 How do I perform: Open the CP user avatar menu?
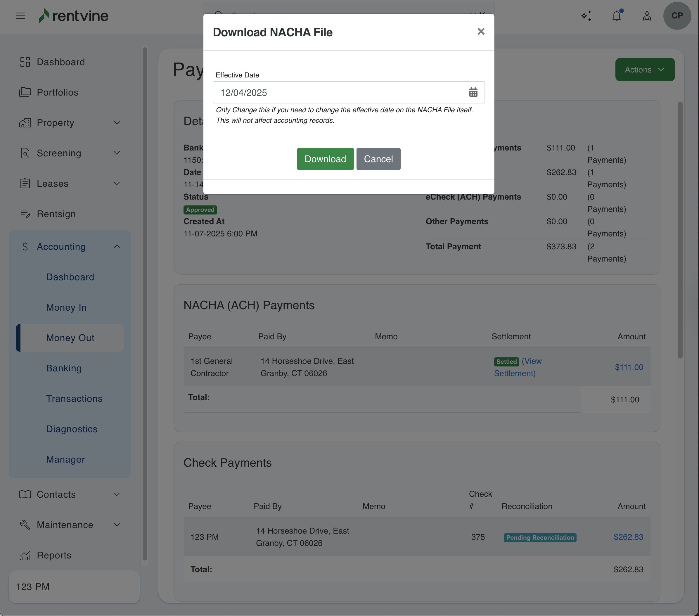pos(677,16)
